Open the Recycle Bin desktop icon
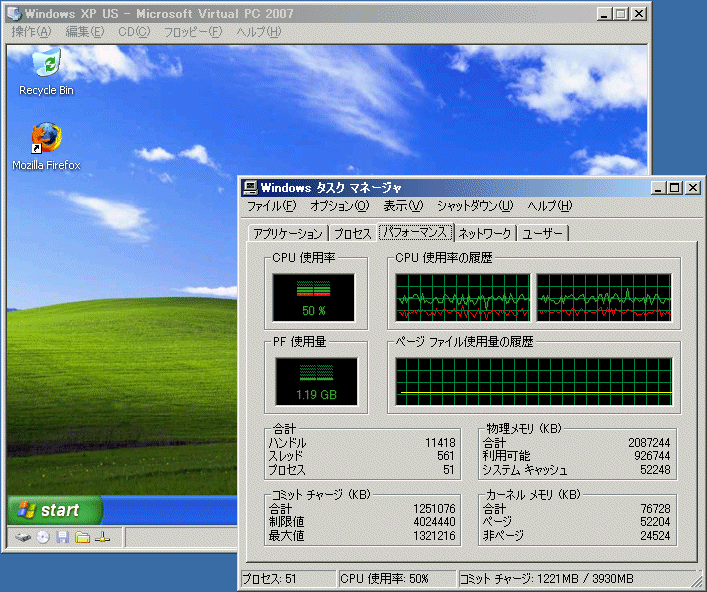This screenshot has width=707, height=592. 46,72
